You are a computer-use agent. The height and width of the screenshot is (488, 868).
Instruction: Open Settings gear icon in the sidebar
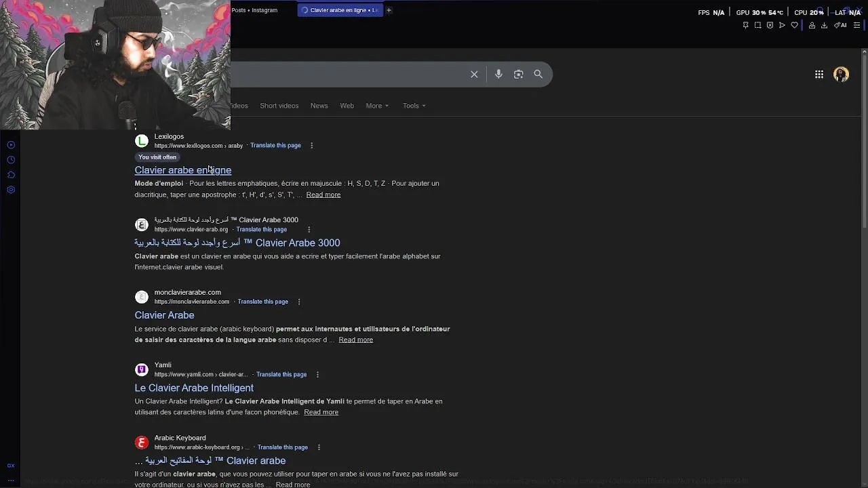[x=11, y=190]
